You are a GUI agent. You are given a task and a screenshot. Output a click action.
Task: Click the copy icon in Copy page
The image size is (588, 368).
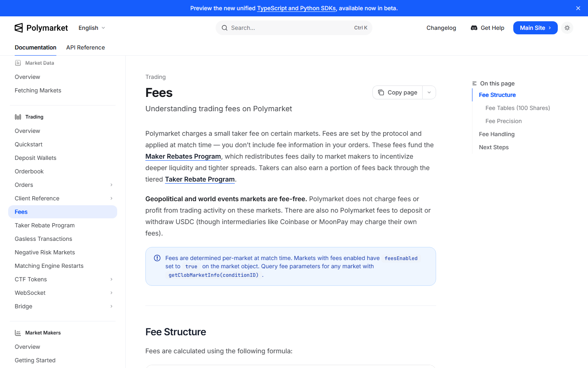click(x=381, y=92)
